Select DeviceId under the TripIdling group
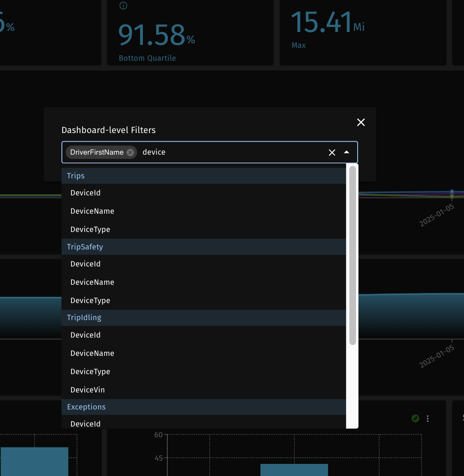Image resolution: width=464 pixels, height=476 pixels. point(86,335)
